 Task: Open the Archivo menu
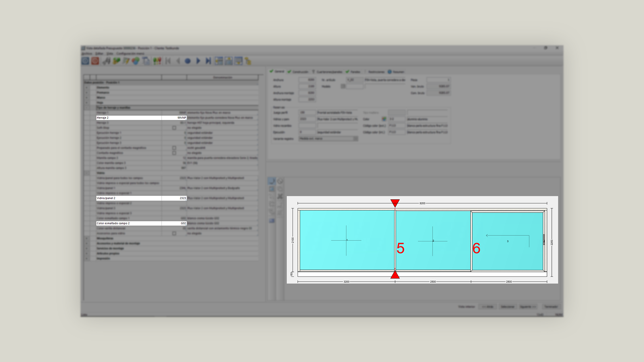(87, 54)
